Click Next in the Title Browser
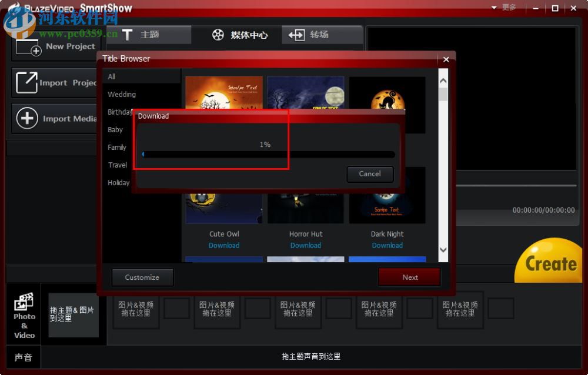The image size is (588, 375). tap(409, 277)
